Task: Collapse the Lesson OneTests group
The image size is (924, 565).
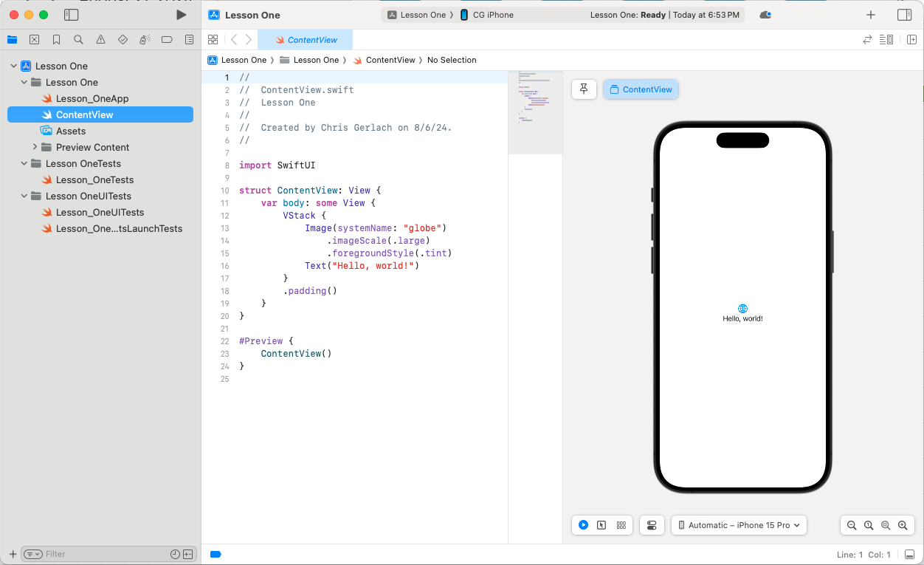Action: point(24,163)
